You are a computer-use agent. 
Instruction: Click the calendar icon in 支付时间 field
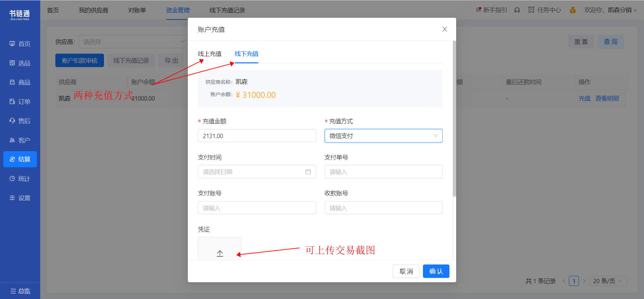[x=308, y=172]
